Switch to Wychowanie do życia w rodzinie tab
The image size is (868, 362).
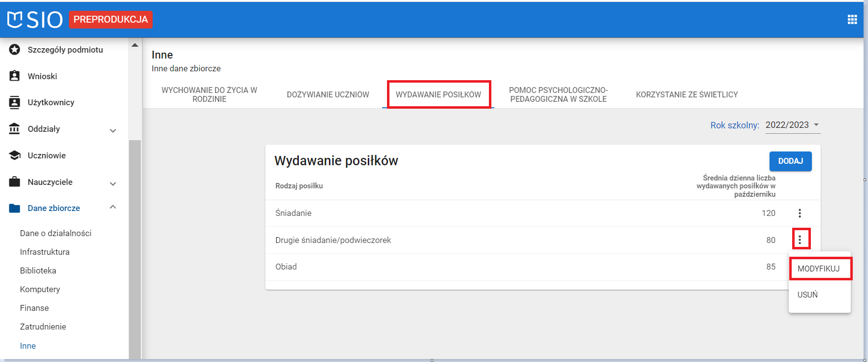pyautogui.click(x=209, y=94)
